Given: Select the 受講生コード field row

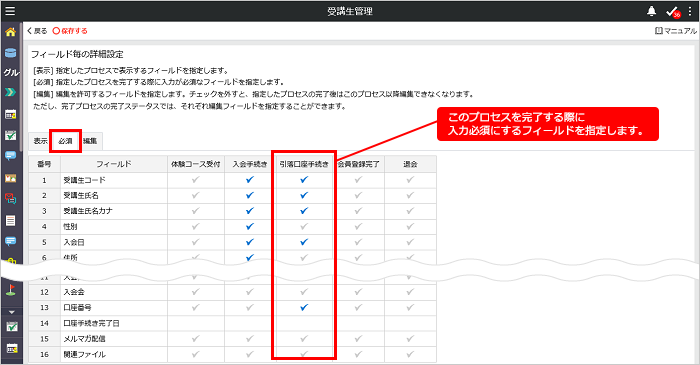Looking at the screenshot, I should click(x=232, y=180).
